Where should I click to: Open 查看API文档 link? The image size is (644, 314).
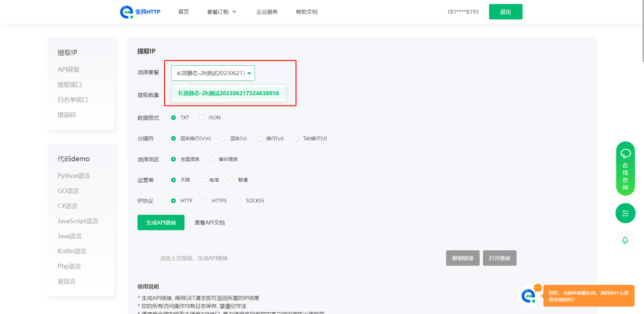(x=210, y=223)
